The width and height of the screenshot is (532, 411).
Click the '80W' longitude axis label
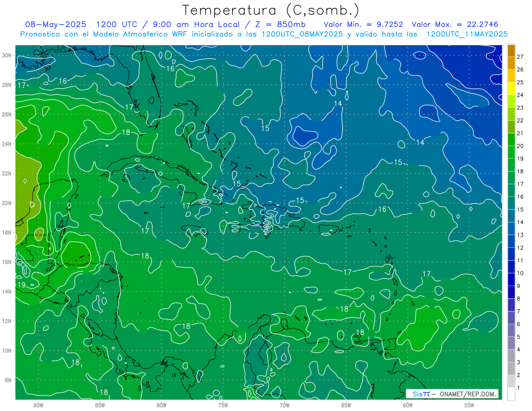click(162, 405)
